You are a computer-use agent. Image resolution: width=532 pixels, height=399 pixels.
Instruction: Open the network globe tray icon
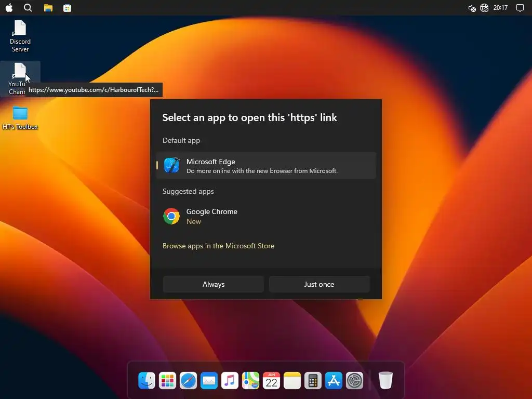click(x=484, y=8)
